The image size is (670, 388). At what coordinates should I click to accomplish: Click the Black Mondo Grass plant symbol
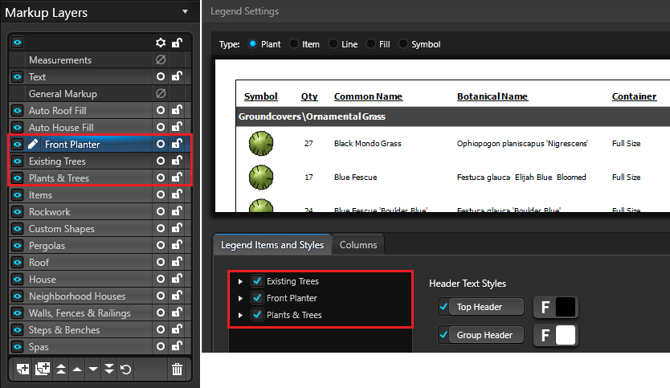pos(261,143)
